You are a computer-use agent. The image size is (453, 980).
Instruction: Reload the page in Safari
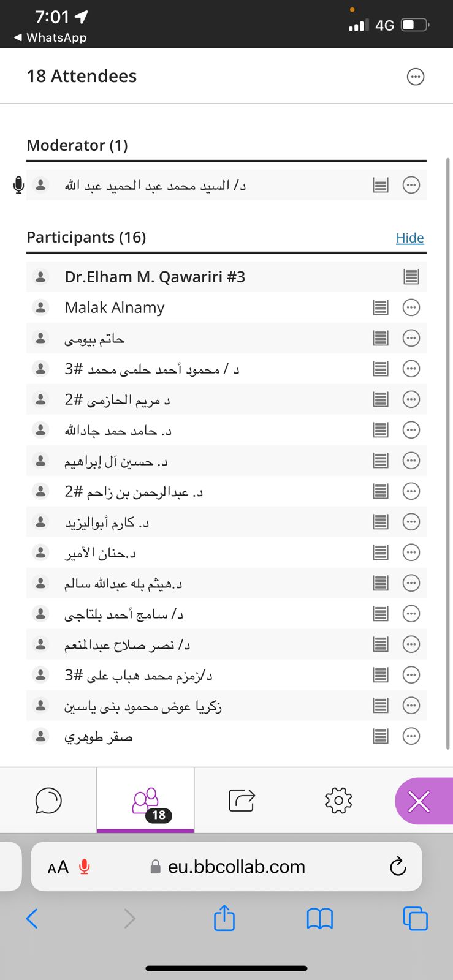[x=398, y=867]
